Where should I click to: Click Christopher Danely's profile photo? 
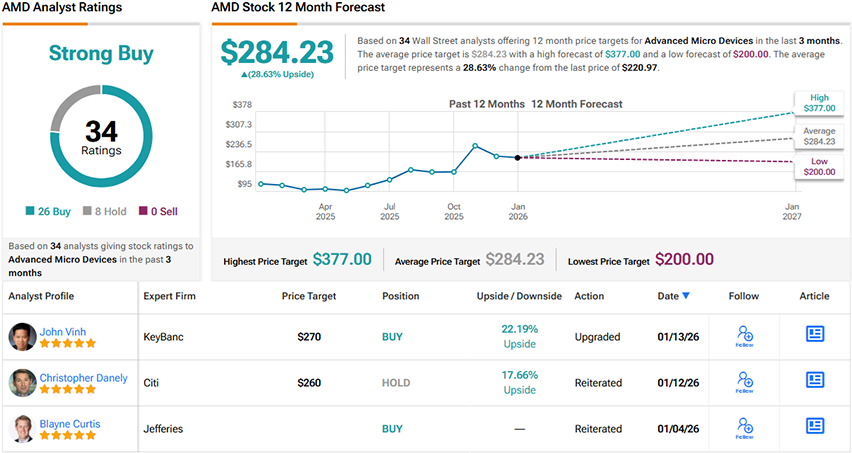[21, 382]
